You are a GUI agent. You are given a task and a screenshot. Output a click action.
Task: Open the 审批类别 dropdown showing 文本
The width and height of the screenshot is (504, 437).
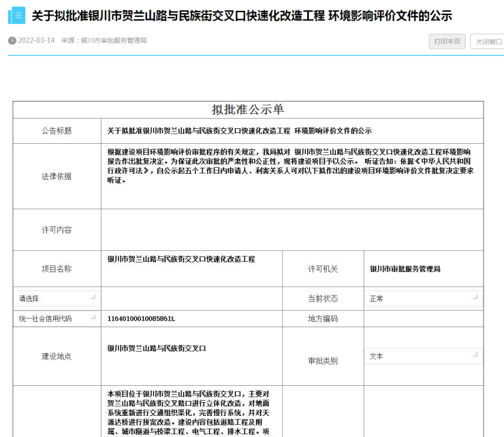423,357
